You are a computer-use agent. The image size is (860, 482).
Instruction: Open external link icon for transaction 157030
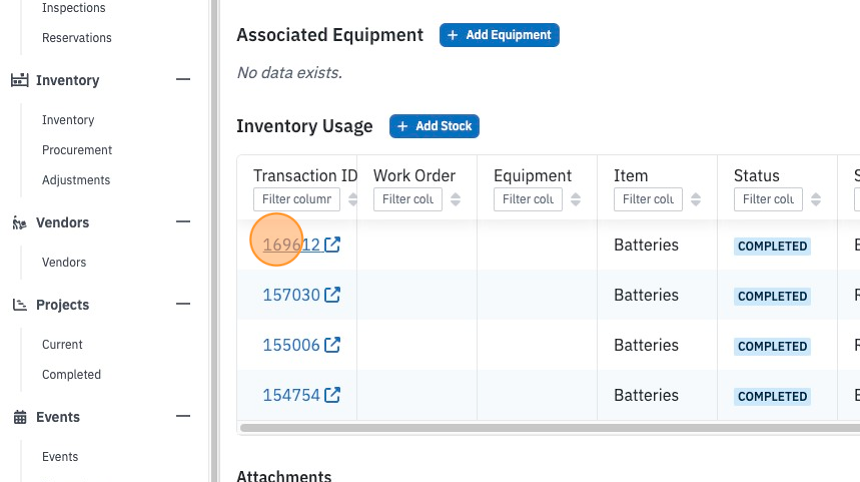pos(332,295)
